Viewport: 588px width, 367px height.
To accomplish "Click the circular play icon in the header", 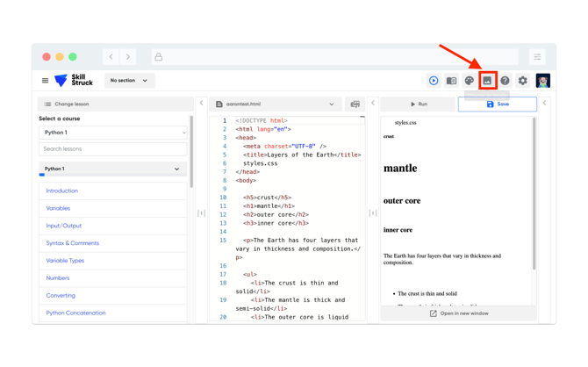I will tap(434, 81).
